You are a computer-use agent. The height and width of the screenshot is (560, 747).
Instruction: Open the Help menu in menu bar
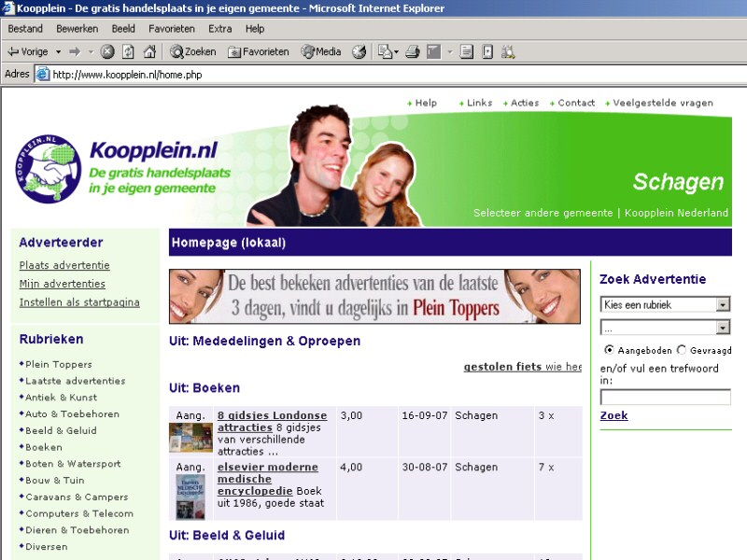coord(255,29)
